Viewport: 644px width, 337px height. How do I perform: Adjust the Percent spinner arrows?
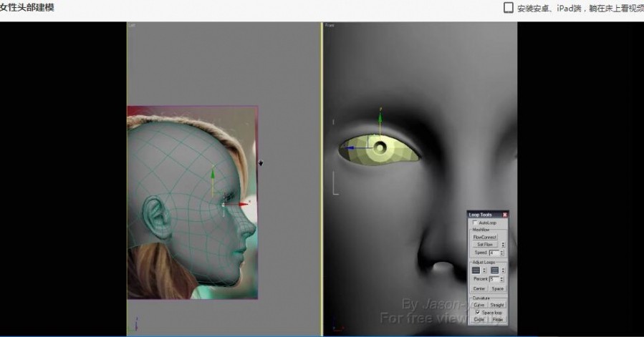502,279
